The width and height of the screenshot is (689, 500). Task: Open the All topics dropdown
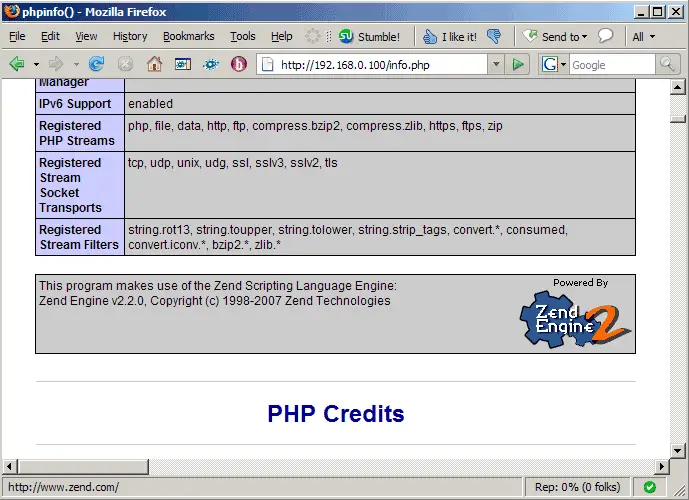pos(644,37)
